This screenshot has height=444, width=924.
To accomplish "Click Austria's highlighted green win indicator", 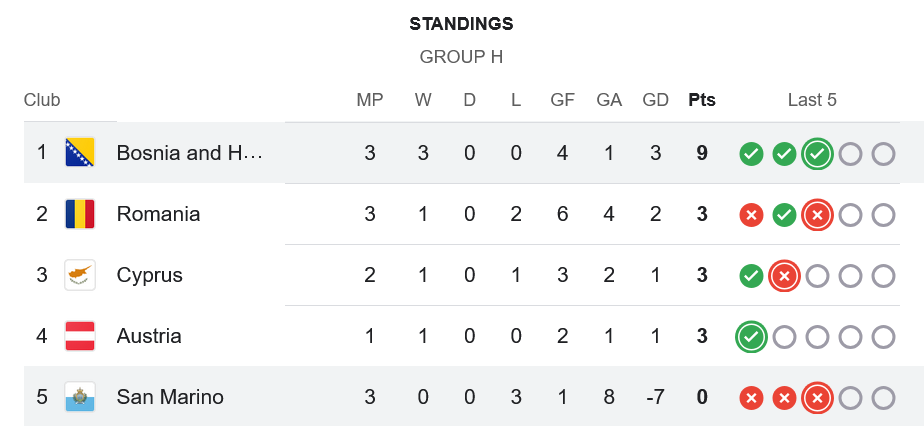I will 751,337.
